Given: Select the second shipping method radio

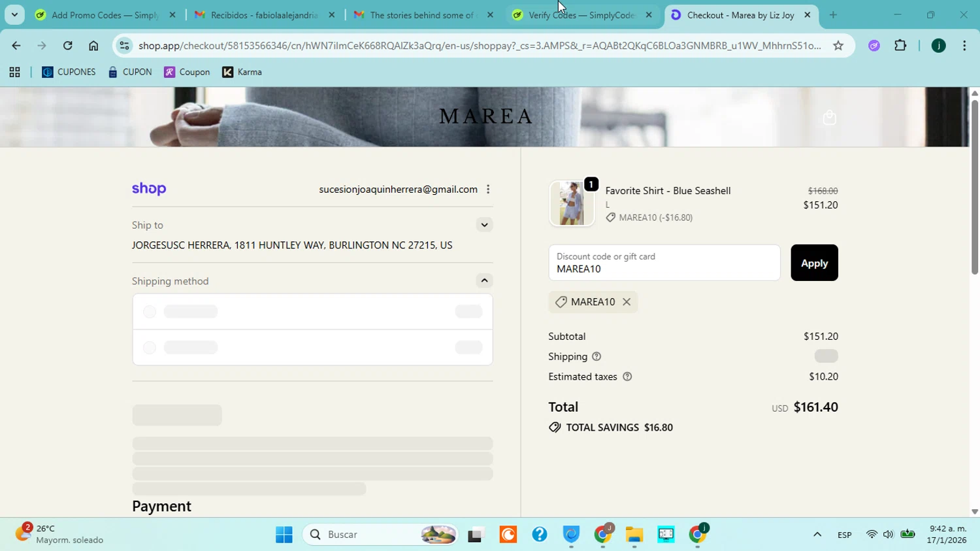Looking at the screenshot, I should (150, 348).
